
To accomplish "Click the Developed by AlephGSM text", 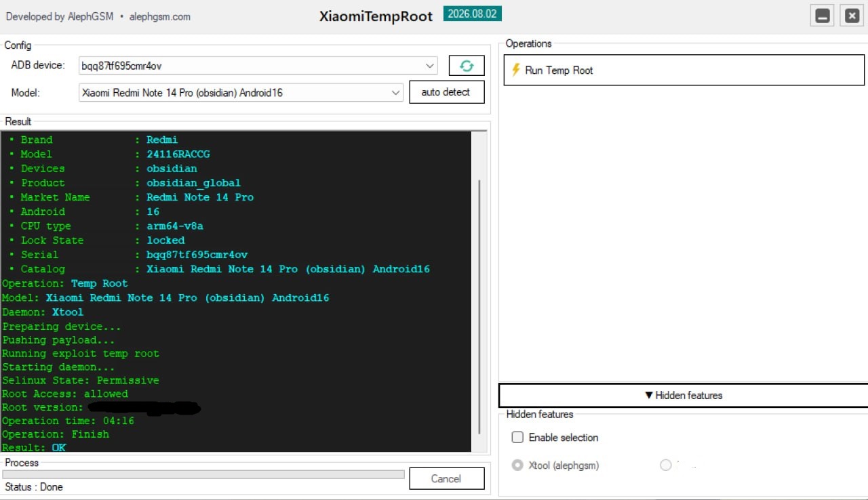I will [60, 16].
